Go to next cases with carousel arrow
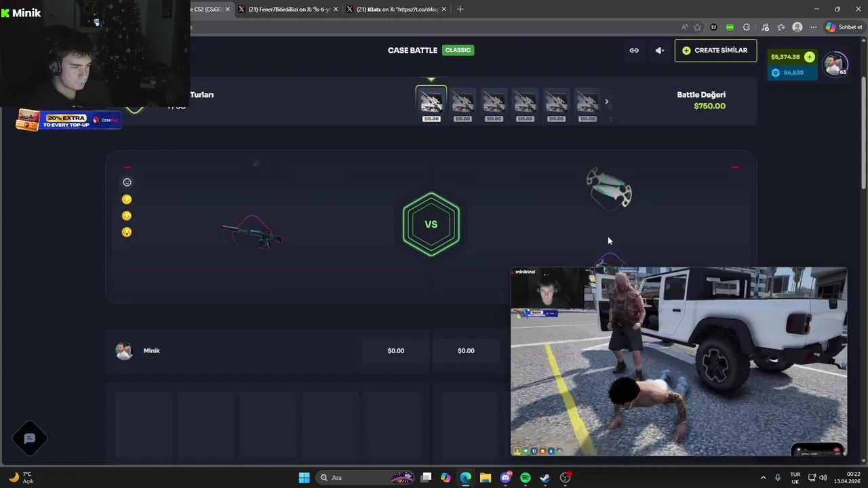Viewport: 868px width, 488px height. [x=606, y=102]
